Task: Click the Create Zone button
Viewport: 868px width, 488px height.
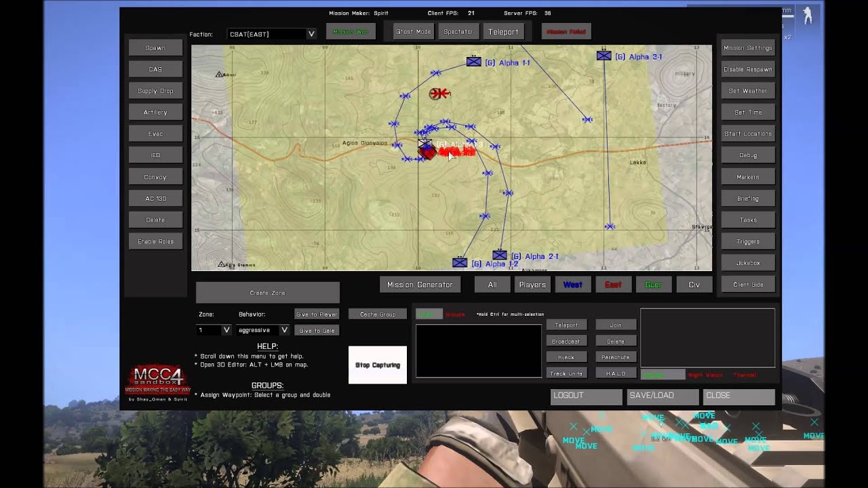Action: click(268, 293)
